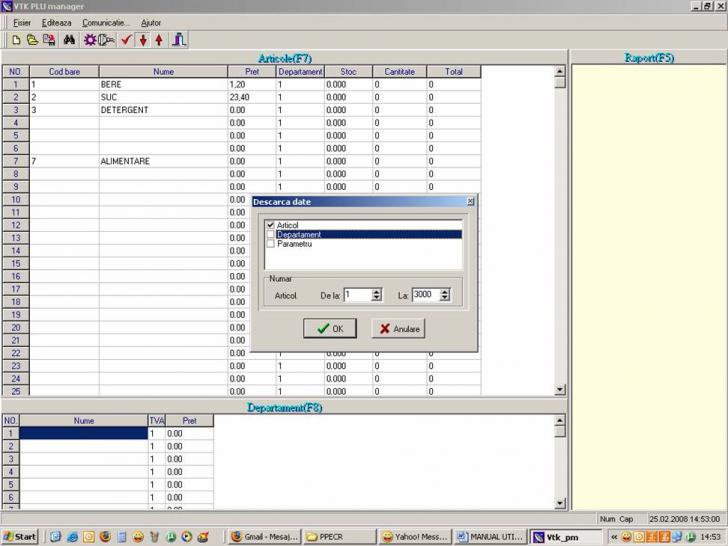This screenshot has height=546, width=728.
Task: Open Internet Explorer from quick launch
Action: (72, 537)
